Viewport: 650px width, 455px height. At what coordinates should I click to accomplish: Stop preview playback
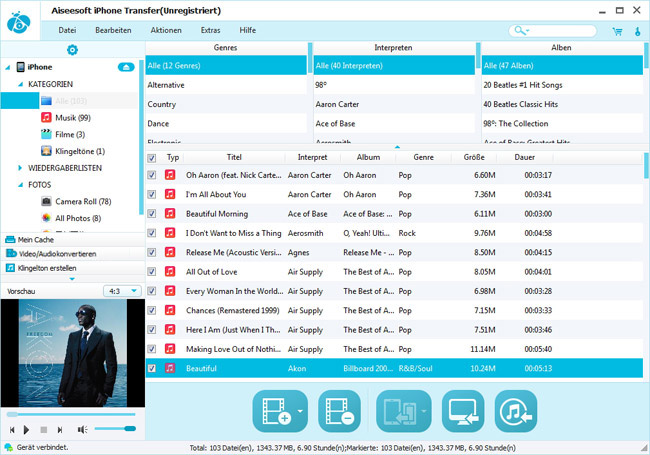[x=44, y=430]
